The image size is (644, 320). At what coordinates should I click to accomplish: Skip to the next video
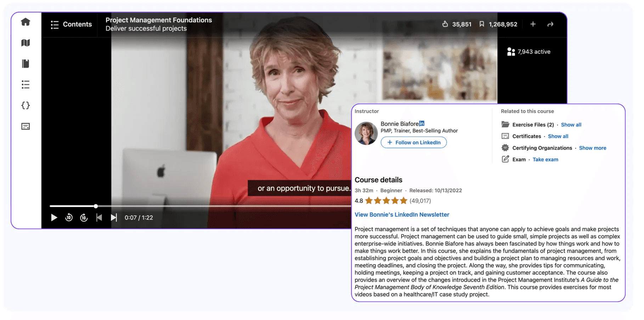tap(114, 217)
